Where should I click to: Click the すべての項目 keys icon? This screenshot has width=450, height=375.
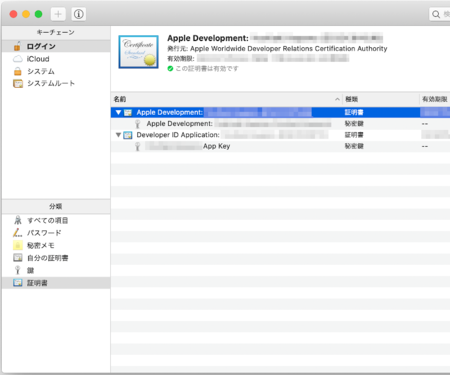pyautogui.click(x=18, y=220)
